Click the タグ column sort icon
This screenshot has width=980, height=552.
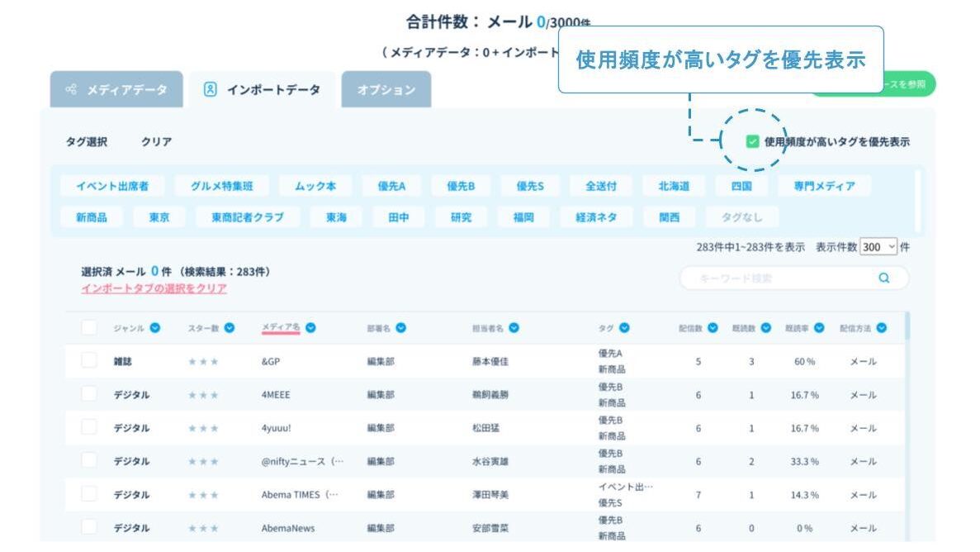624,328
